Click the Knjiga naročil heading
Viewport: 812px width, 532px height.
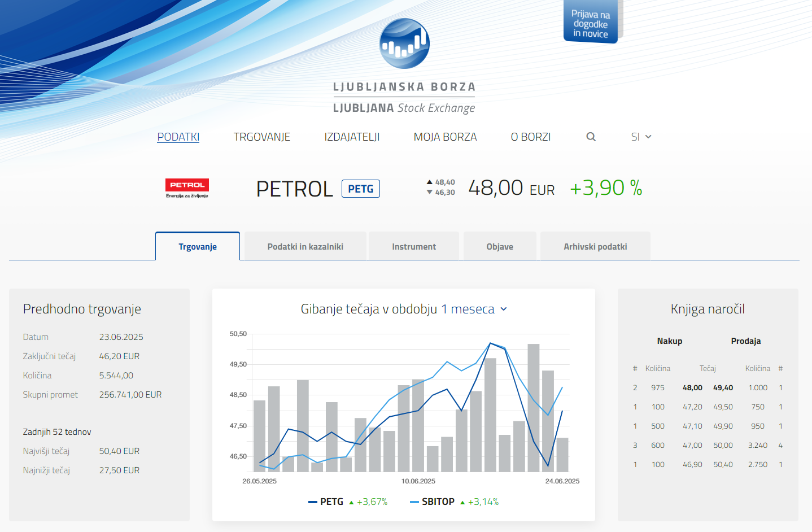708,309
